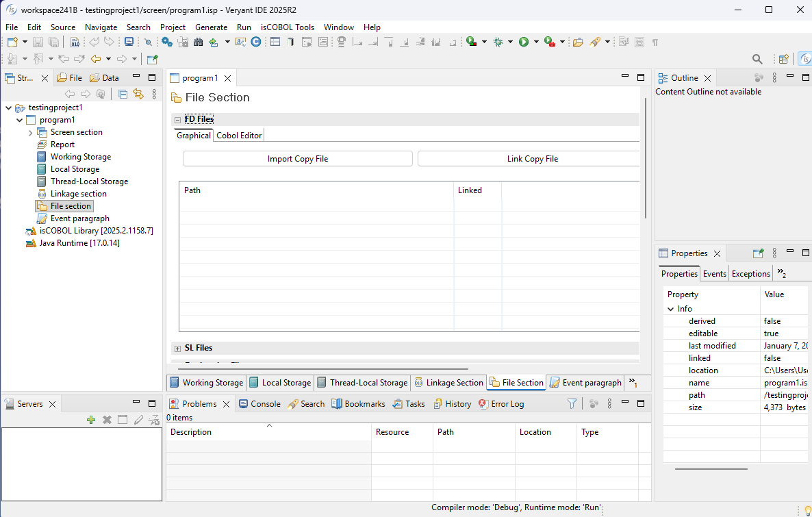Switch to the Console tab
The image size is (812, 517).
(259, 404)
